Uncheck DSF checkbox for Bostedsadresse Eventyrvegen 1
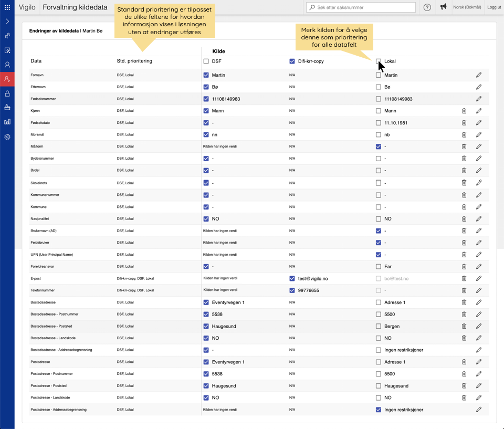504x429 pixels. [x=206, y=302]
